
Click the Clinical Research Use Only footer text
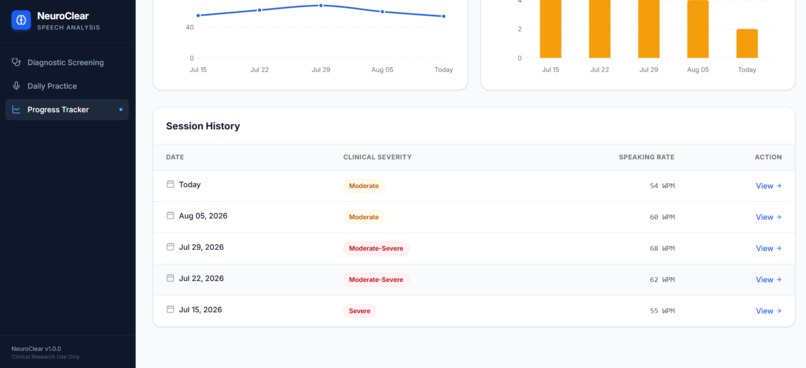[45, 357]
